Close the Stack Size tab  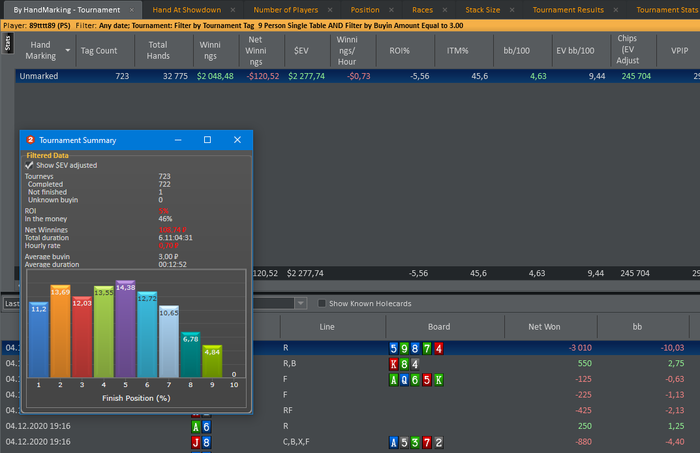[512, 10]
